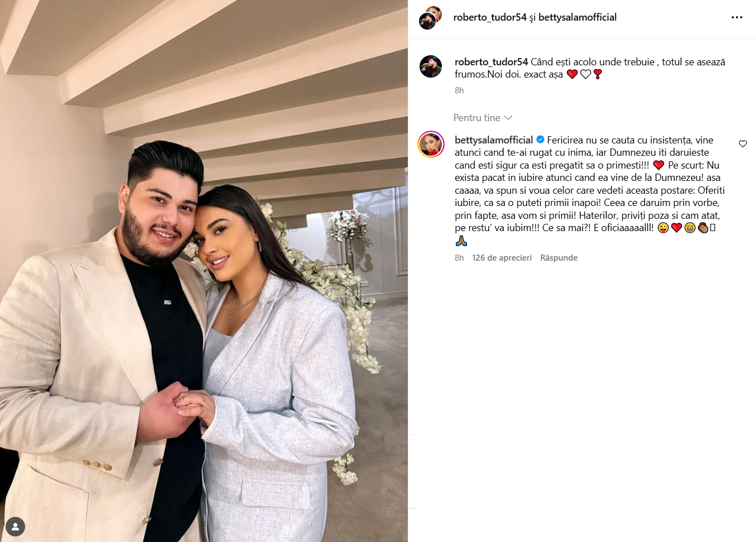The width and height of the screenshot is (756, 542).
Task: Click bettysalamofficial username in the comment
Action: (494, 140)
